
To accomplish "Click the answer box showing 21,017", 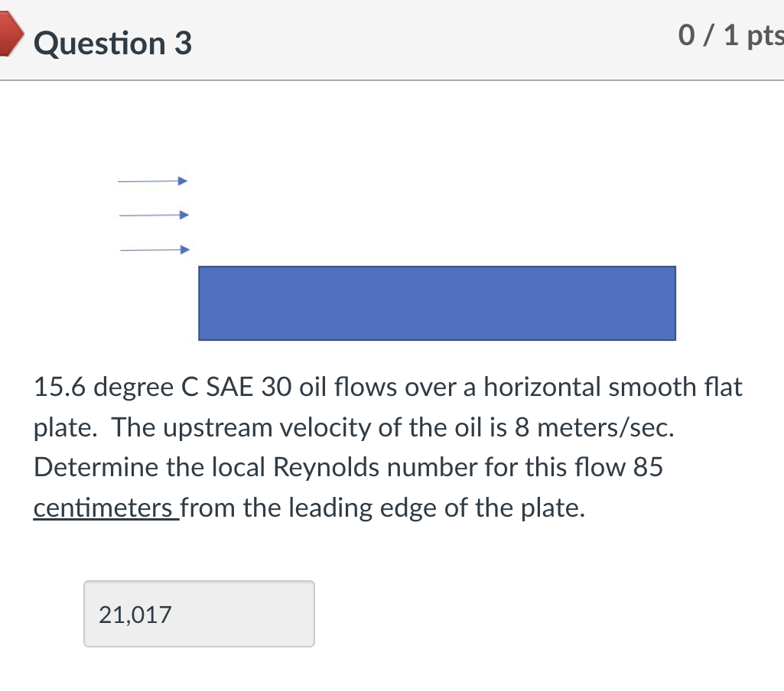I will coord(199,614).
